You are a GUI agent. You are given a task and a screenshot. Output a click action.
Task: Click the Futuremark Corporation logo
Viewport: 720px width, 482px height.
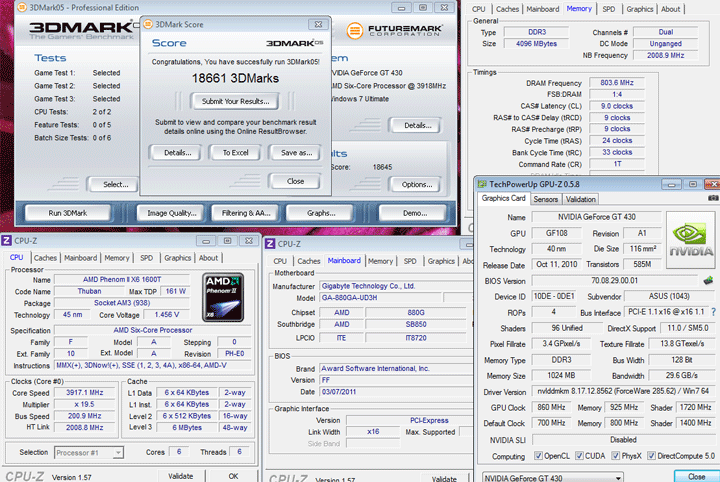point(394,31)
